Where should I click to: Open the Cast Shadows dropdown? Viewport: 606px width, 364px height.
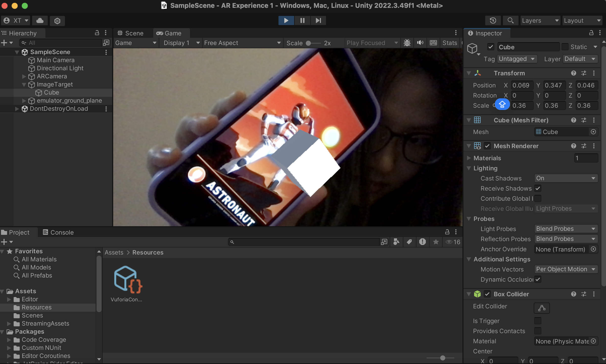(x=566, y=178)
